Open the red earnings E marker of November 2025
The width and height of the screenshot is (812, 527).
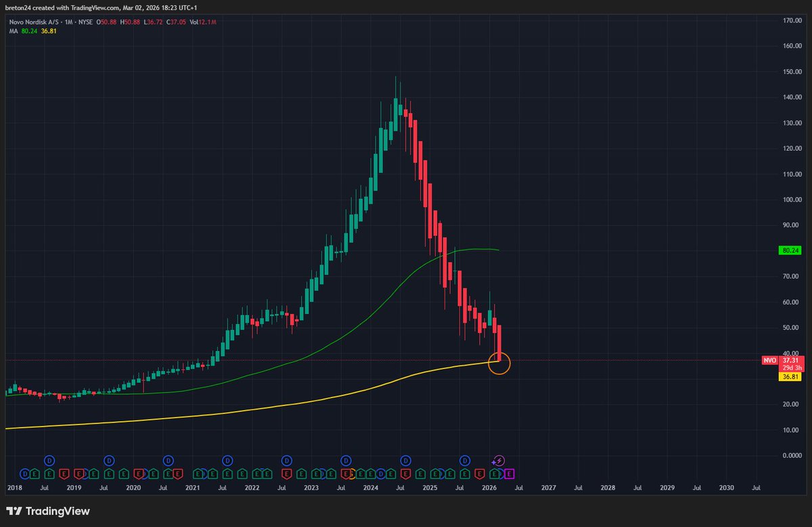479,474
